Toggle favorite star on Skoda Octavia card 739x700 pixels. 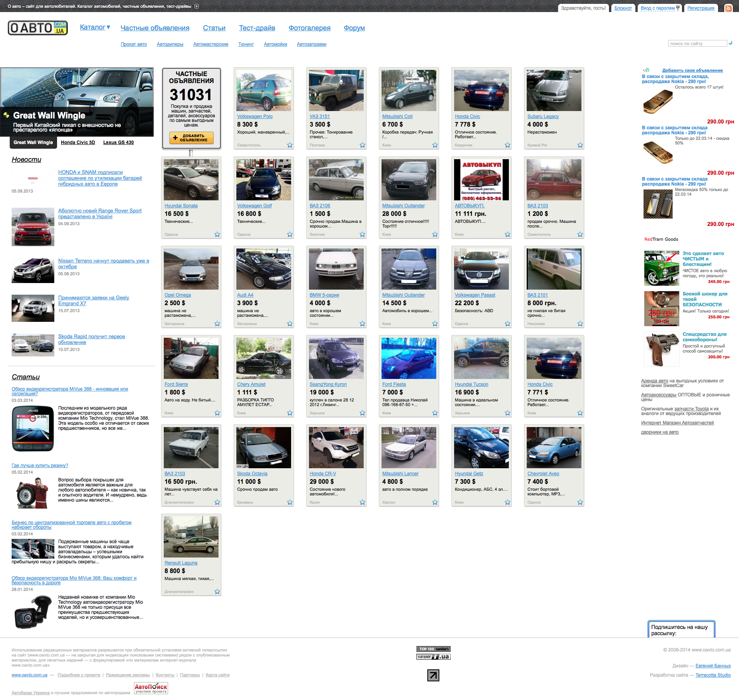click(x=290, y=502)
